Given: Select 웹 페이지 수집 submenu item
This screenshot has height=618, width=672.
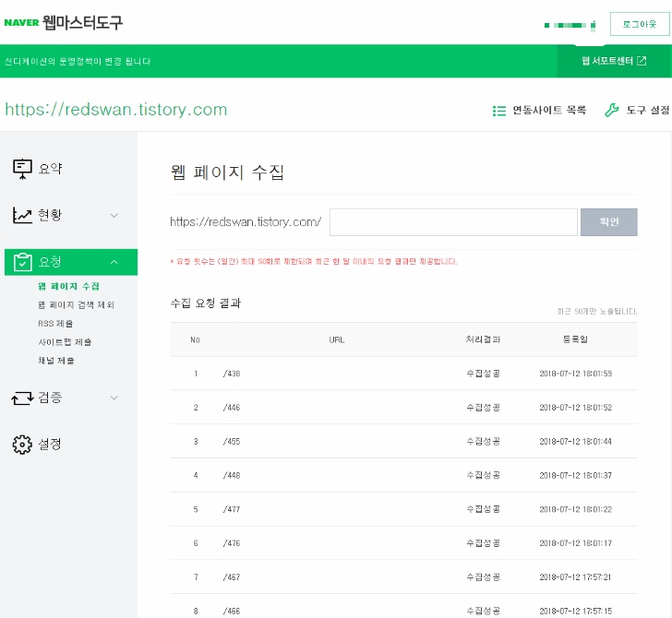Looking at the screenshot, I should [x=68, y=286].
